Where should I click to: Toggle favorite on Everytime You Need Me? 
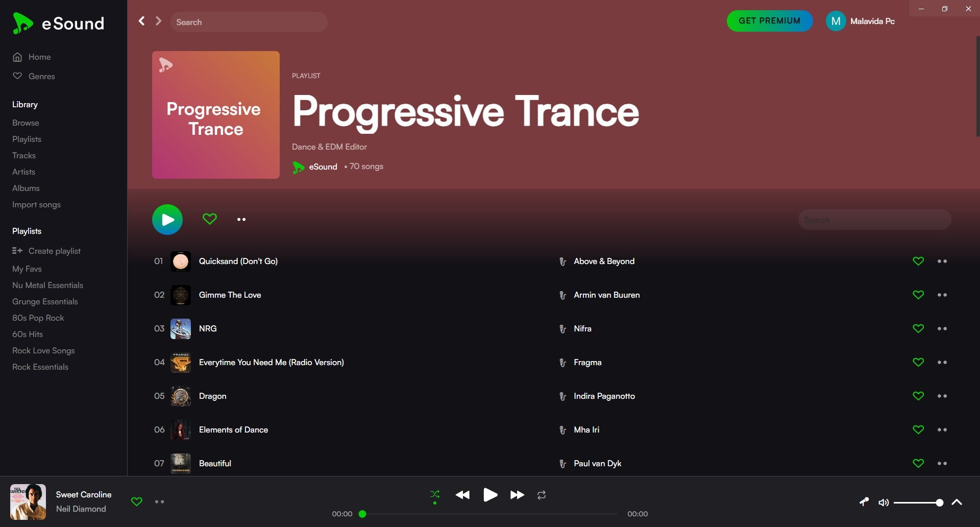(918, 362)
